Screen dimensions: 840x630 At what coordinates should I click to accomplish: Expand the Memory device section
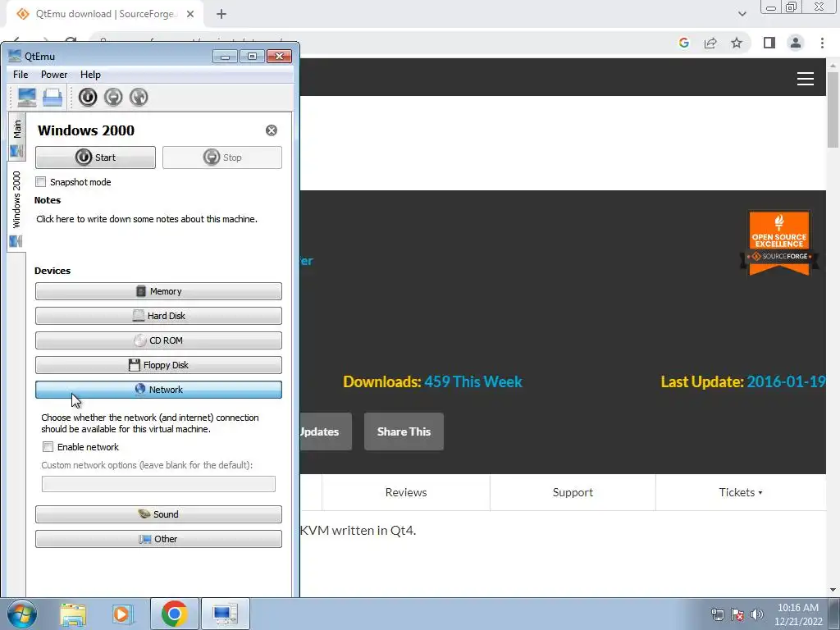click(158, 291)
